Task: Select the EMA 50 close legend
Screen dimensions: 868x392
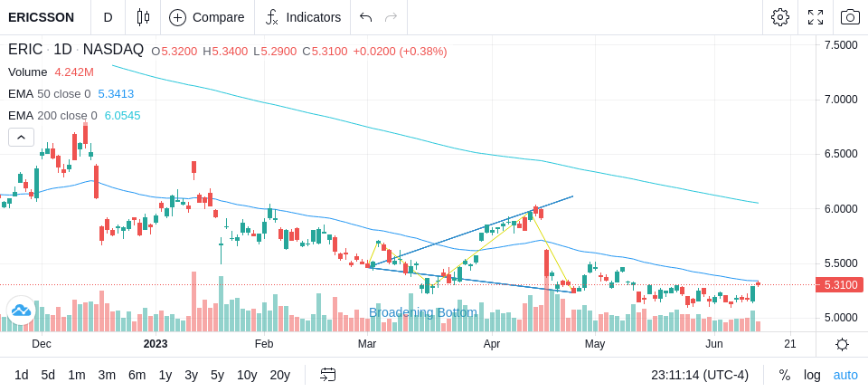Action: pos(49,94)
